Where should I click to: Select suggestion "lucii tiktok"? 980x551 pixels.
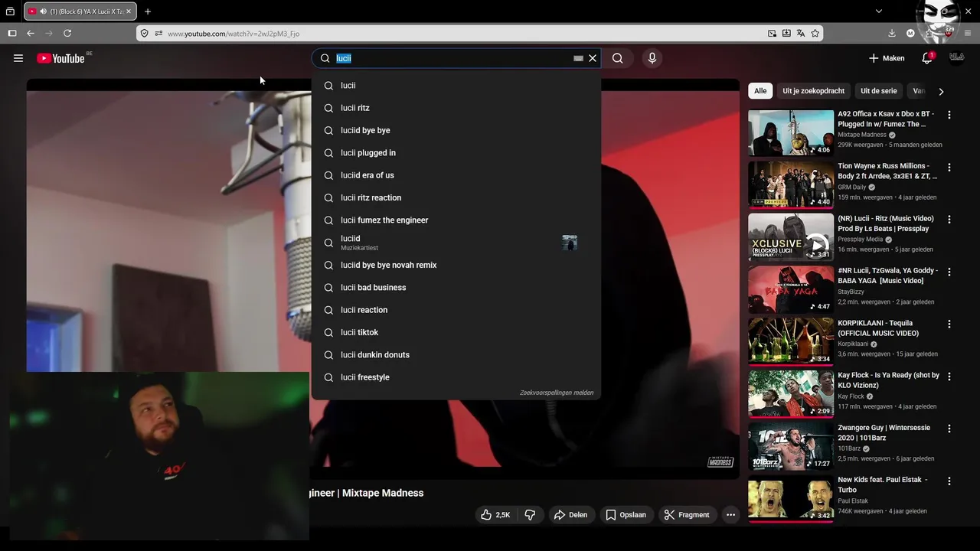point(456,332)
